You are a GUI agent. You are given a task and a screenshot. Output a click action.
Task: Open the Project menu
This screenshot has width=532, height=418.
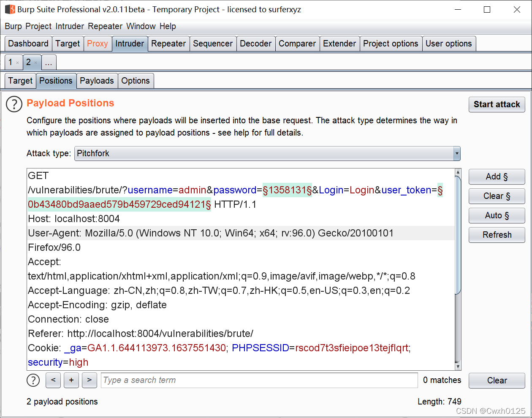pyautogui.click(x=38, y=26)
